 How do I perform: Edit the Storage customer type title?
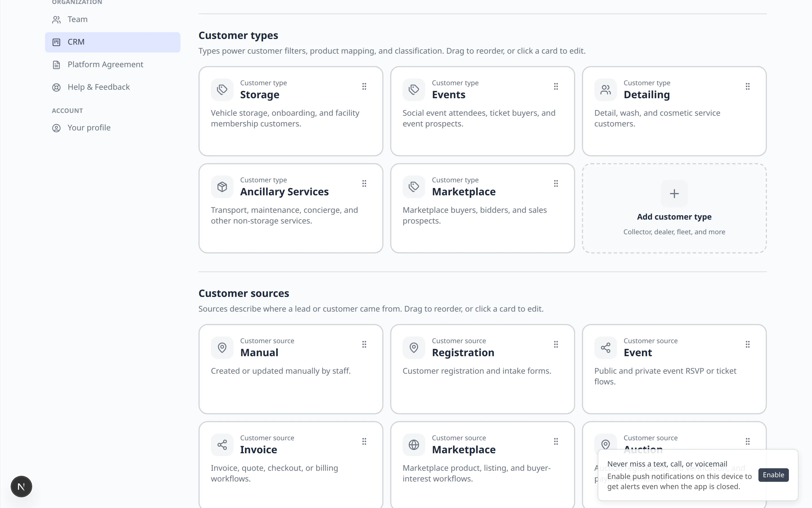(260, 95)
